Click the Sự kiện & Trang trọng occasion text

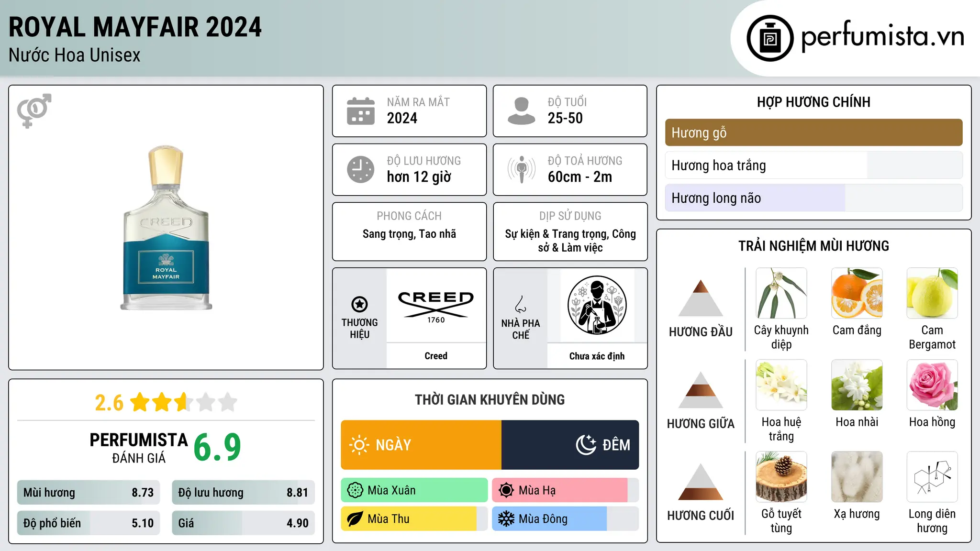click(x=570, y=241)
